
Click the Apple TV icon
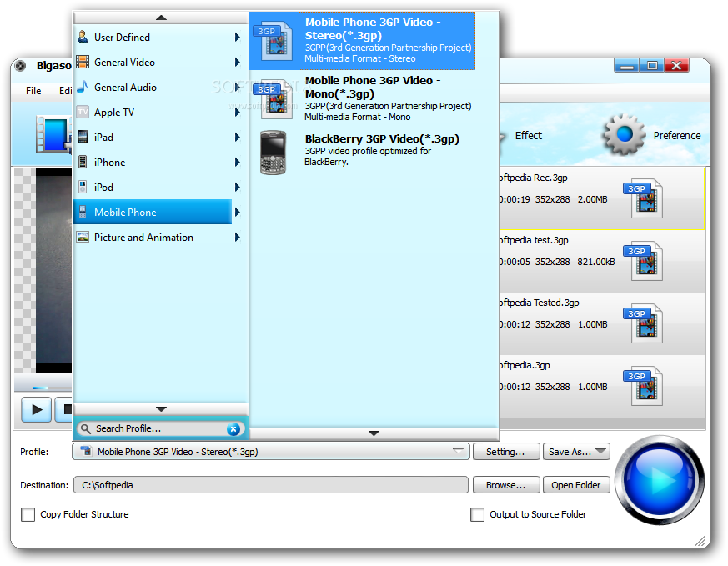click(83, 112)
